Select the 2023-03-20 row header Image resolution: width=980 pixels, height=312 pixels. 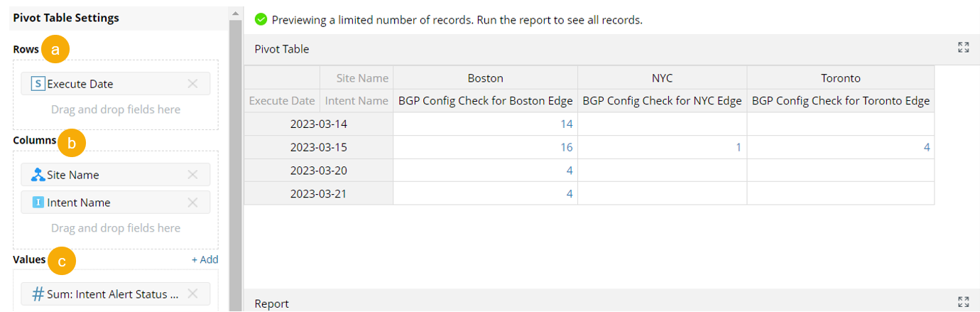(318, 171)
